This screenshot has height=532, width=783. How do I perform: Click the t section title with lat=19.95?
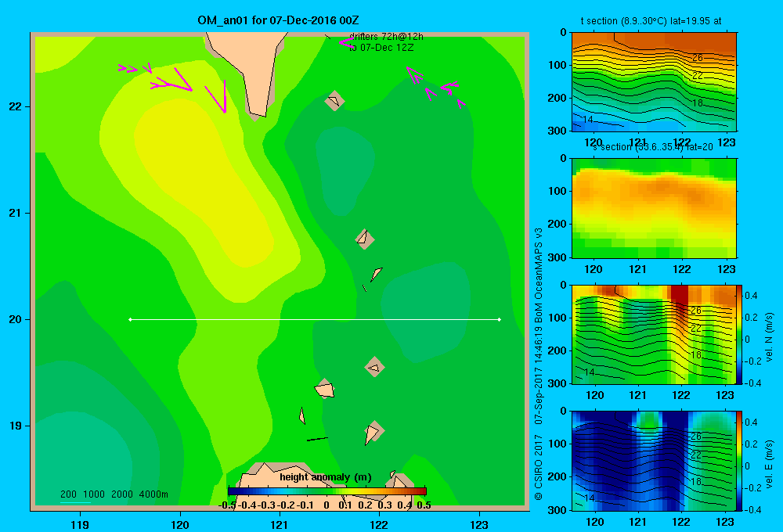(x=651, y=21)
